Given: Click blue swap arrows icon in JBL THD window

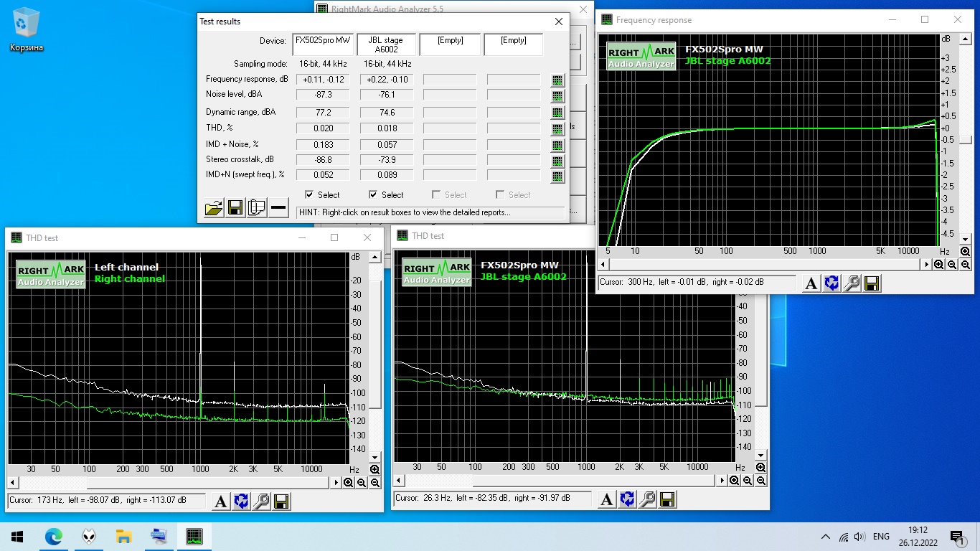Looking at the screenshot, I should (x=627, y=499).
